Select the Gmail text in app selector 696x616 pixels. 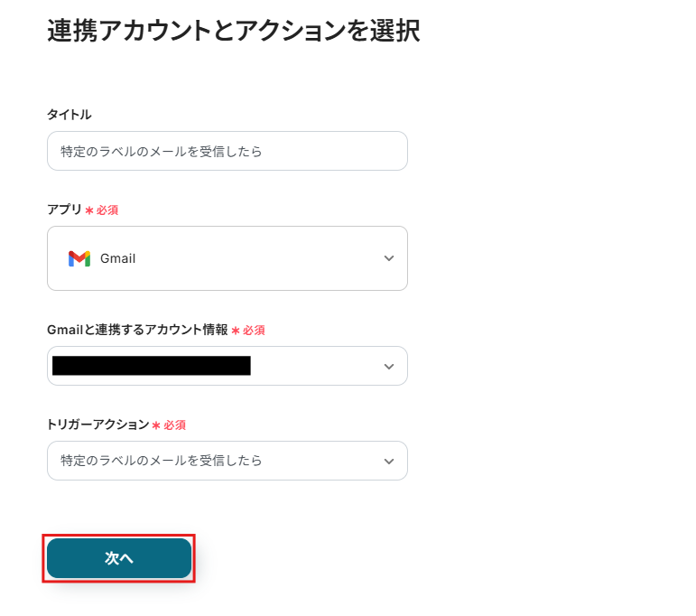[x=117, y=258]
